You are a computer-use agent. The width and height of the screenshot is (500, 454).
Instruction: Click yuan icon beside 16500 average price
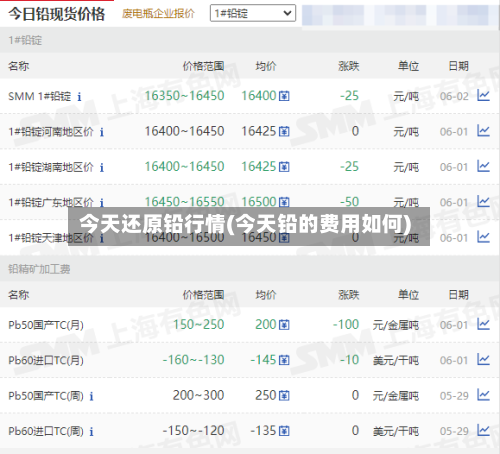pos(284,202)
